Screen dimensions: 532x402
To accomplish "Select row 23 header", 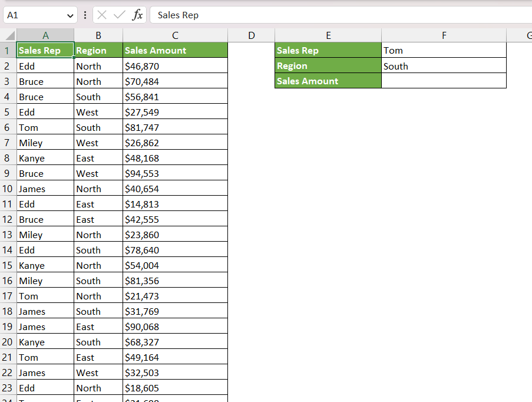I will pos(8,388).
